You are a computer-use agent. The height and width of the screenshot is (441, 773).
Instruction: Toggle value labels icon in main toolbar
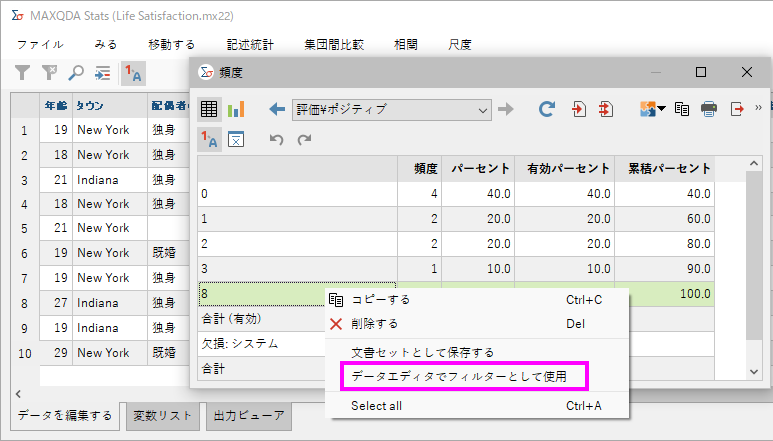[133, 73]
